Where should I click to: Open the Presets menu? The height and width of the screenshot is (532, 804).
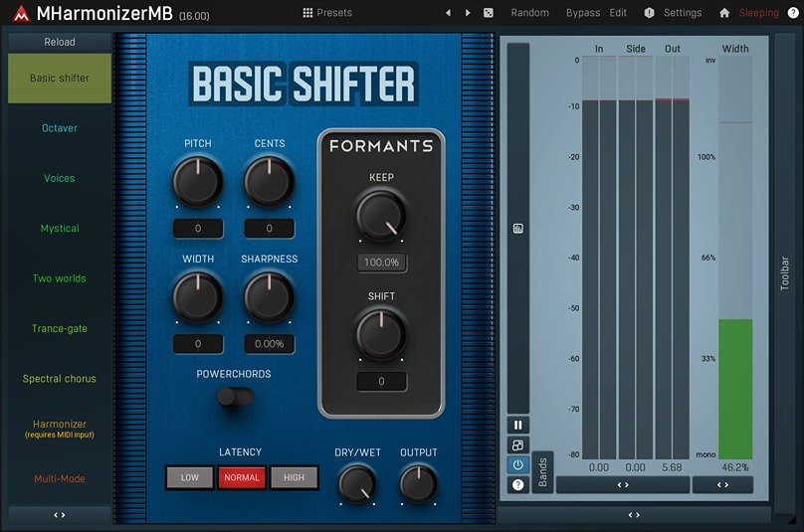(327, 13)
